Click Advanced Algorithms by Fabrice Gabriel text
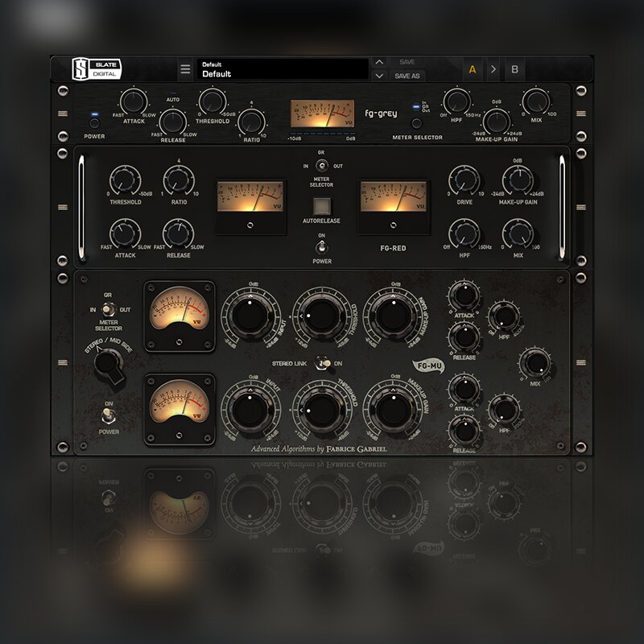The width and height of the screenshot is (644, 644). (319, 449)
